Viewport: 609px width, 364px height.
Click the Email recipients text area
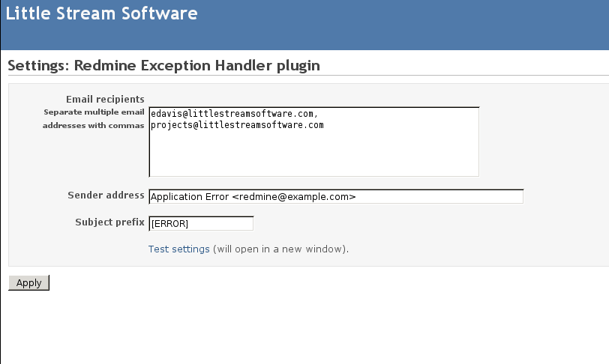click(x=313, y=142)
